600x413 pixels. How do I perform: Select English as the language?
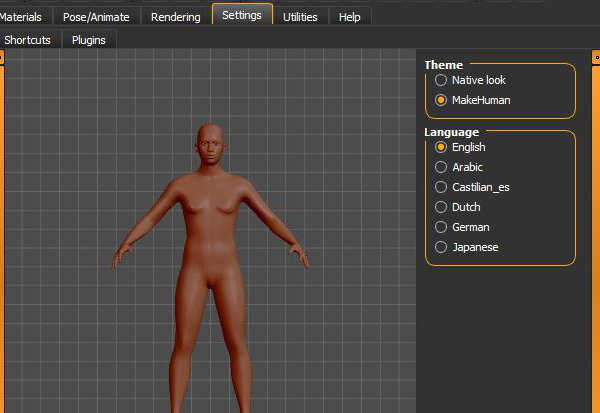(x=441, y=147)
